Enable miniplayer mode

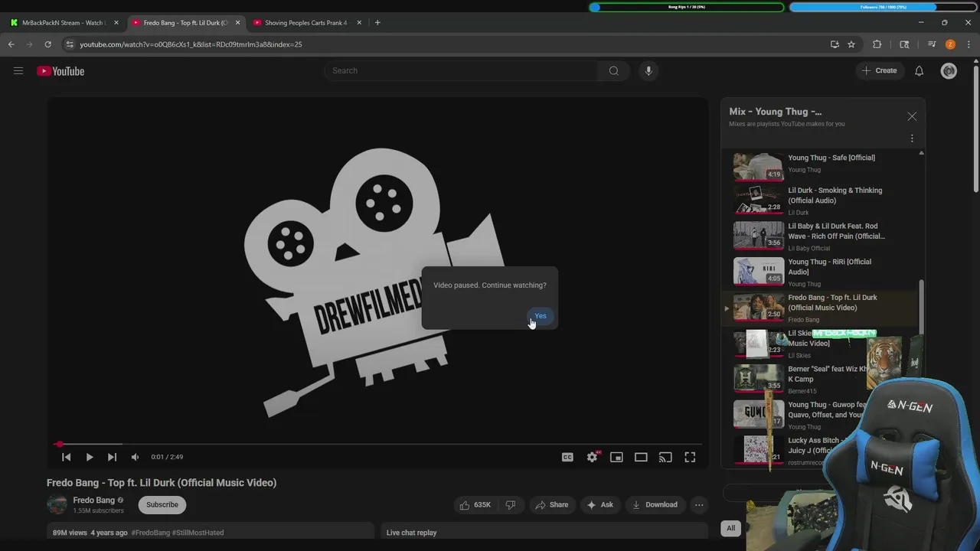click(616, 457)
